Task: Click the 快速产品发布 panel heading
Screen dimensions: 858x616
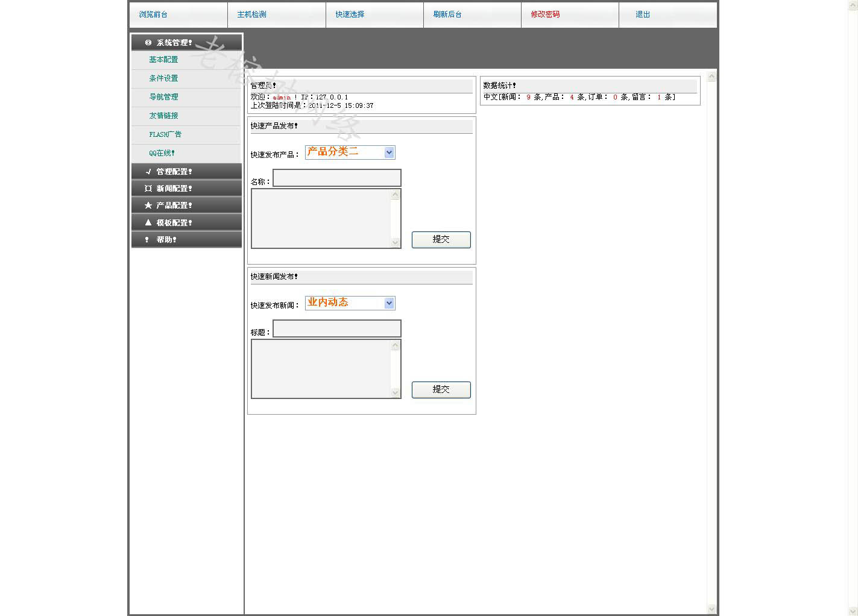Action: (274, 126)
